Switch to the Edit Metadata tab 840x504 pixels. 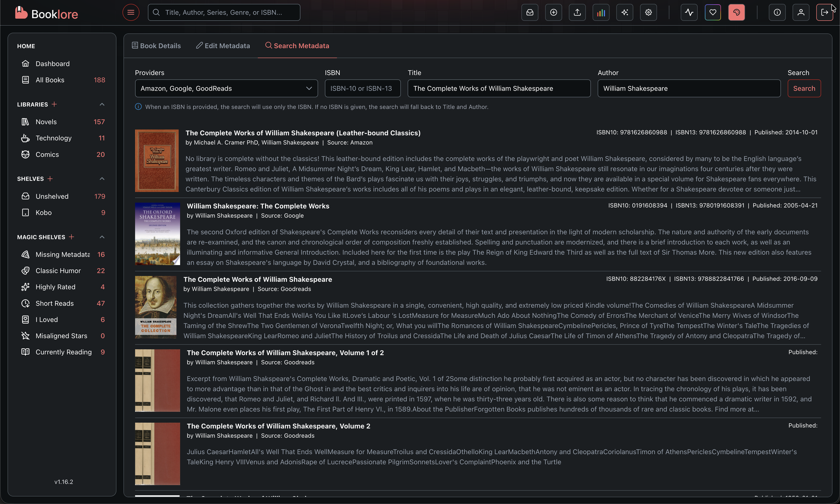click(x=223, y=45)
